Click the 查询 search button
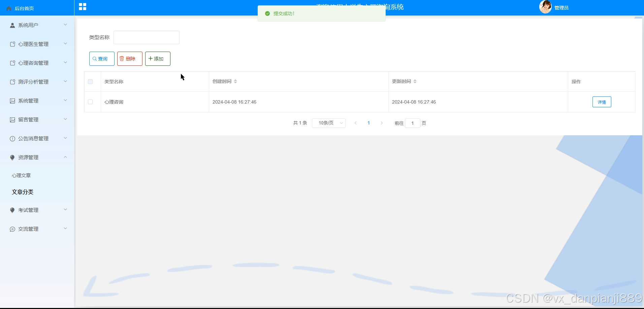The image size is (644, 309). pos(102,59)
